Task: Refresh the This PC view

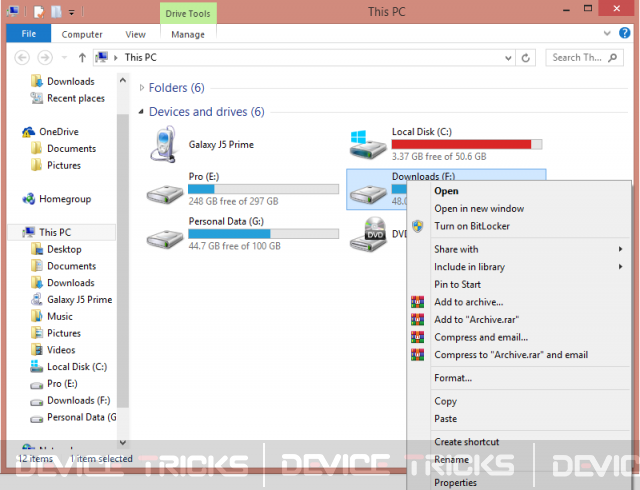Action: [526, 58]
